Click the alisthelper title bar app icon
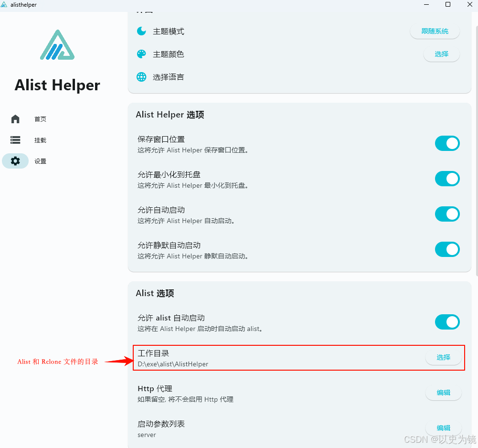 pos(4,5)
